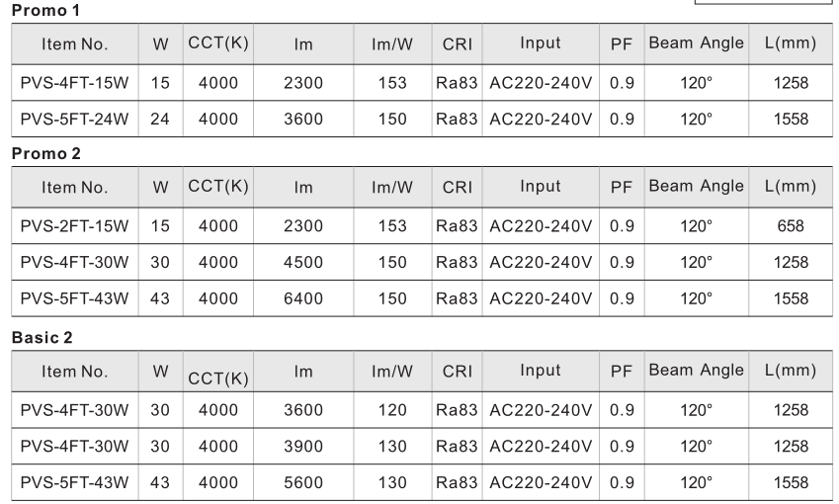Click the 5600 lm value cell
Viewport: 839px width, 504px height.
pyautogui.click(x=303, y=482)
